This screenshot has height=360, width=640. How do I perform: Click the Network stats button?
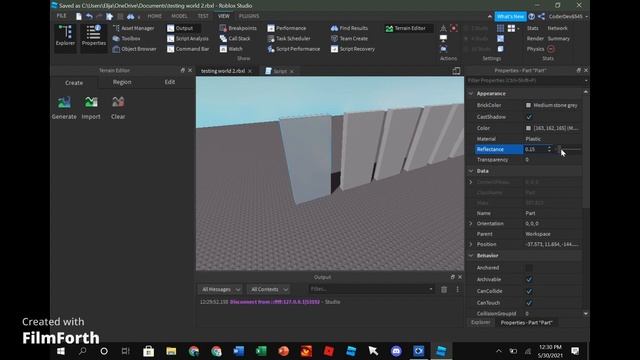pos(558,28)
